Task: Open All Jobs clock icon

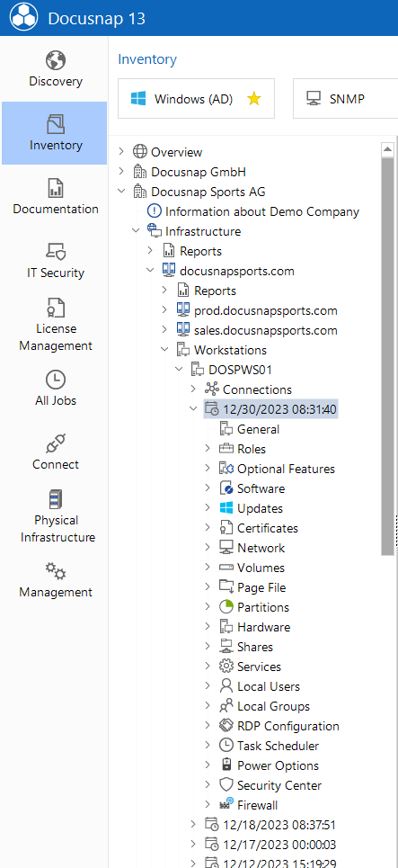Action: click(x=56, y=380)
